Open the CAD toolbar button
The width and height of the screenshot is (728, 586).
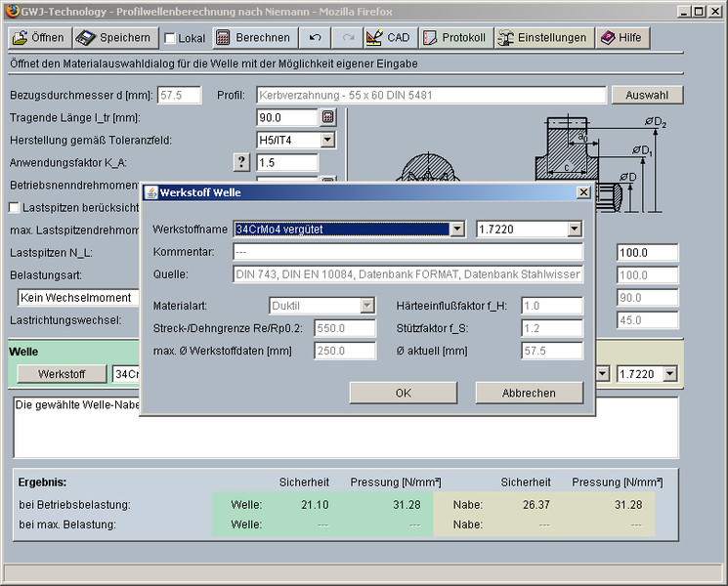pos(388,38)
